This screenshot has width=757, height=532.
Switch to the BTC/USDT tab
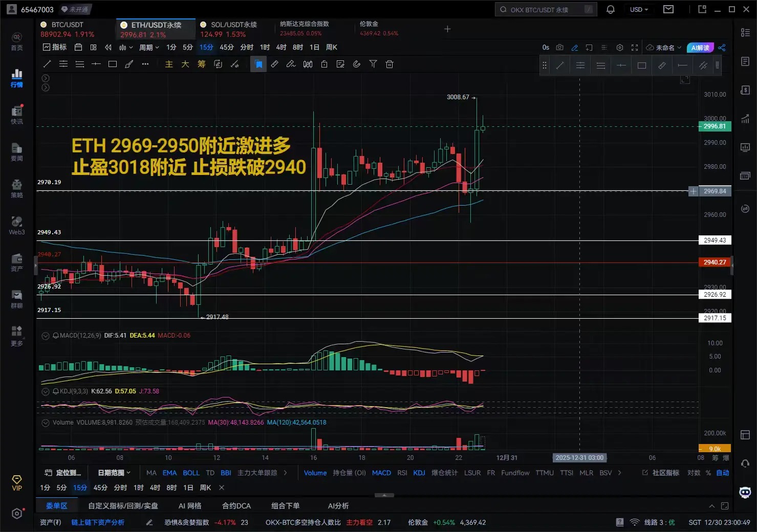(x=76, y=29)
